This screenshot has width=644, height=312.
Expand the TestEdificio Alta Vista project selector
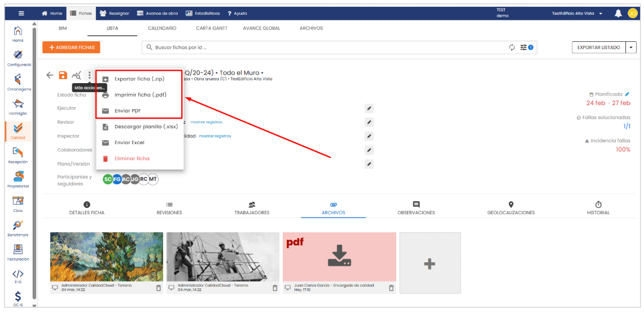click(577, 14)
